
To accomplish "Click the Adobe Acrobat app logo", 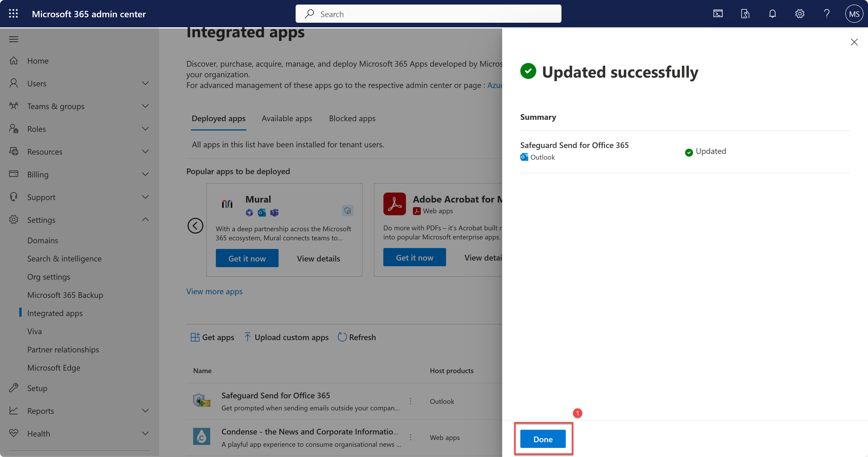I will pos(394,204).
